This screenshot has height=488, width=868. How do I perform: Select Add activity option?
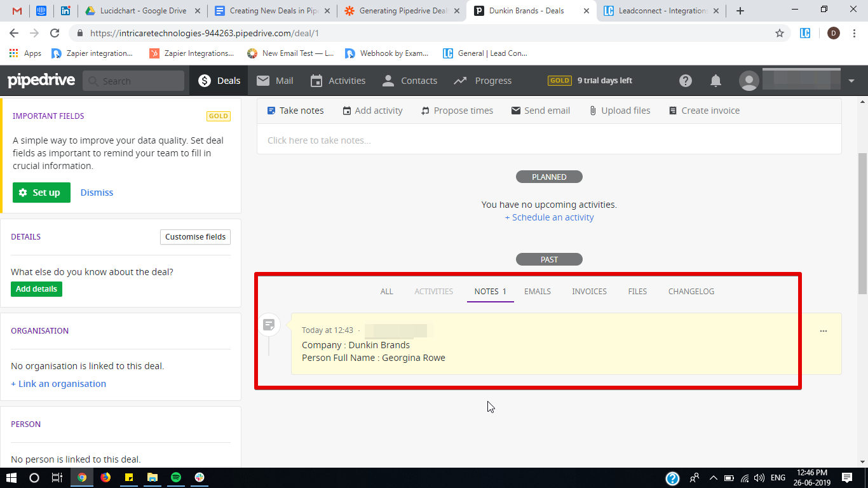point(372,111)
